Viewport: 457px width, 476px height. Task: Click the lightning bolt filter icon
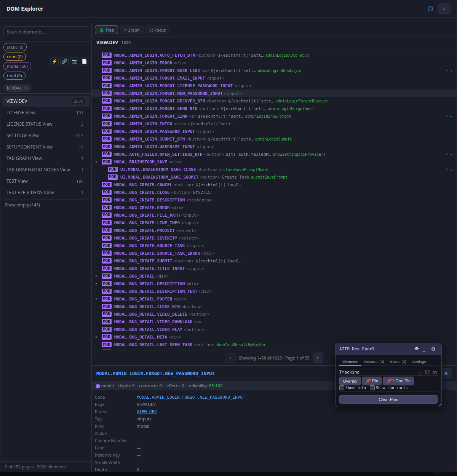pyautogui.click(x=55, y=61)
